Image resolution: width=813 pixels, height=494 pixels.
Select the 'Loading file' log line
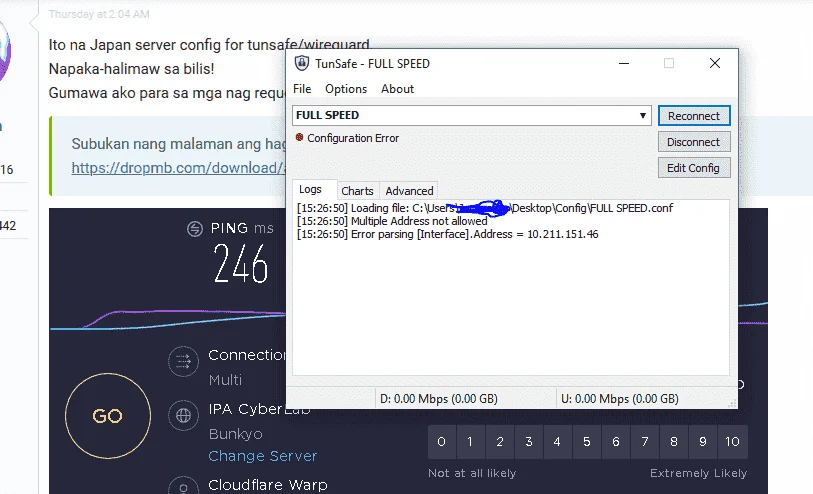click(485, 208)
